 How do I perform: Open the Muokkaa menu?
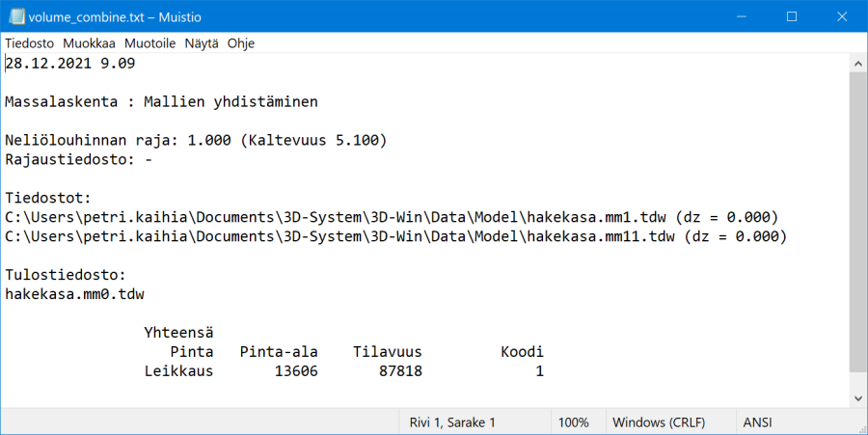click(x=91, y=43)
